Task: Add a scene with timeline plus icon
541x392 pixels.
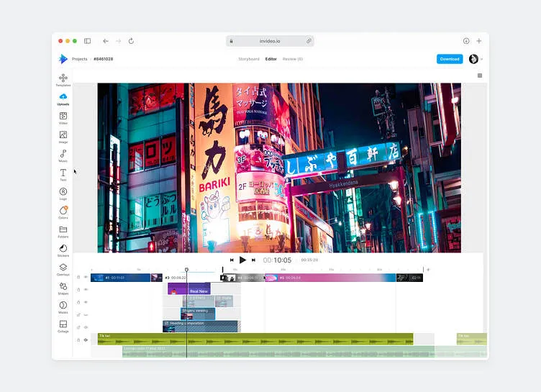Action: [x=428, y=270]
